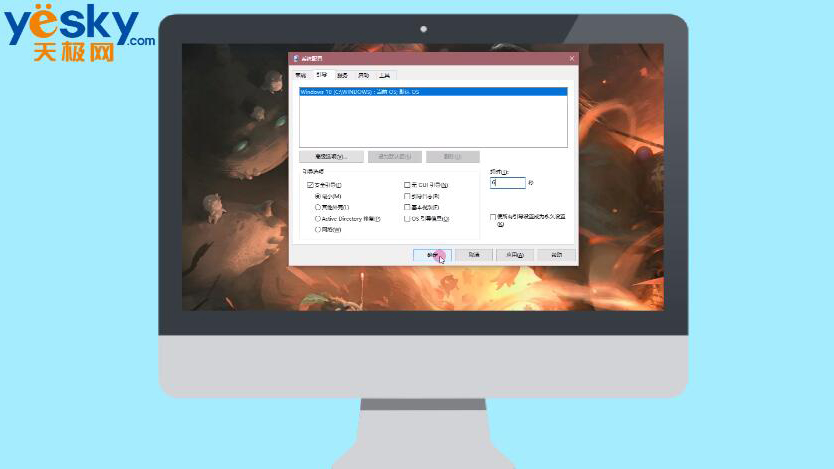Enable the 无 GUI 引导 (No GUI boot) checkbox
834x469 pixels.
click(407, 185)
